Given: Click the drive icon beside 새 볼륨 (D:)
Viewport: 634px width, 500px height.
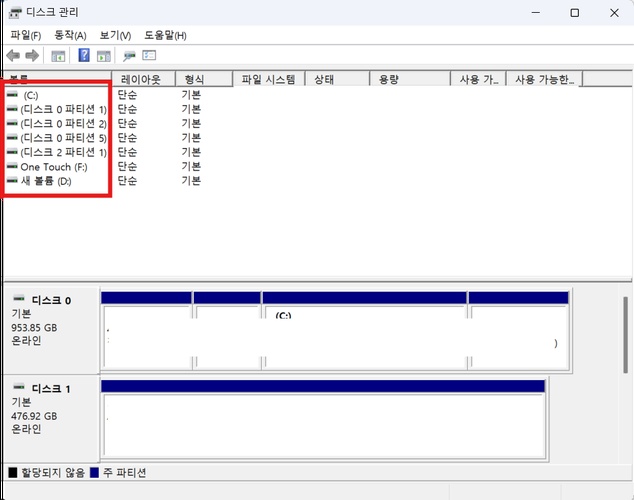Looking at the screenshot, I should click(x=13, y=180).
